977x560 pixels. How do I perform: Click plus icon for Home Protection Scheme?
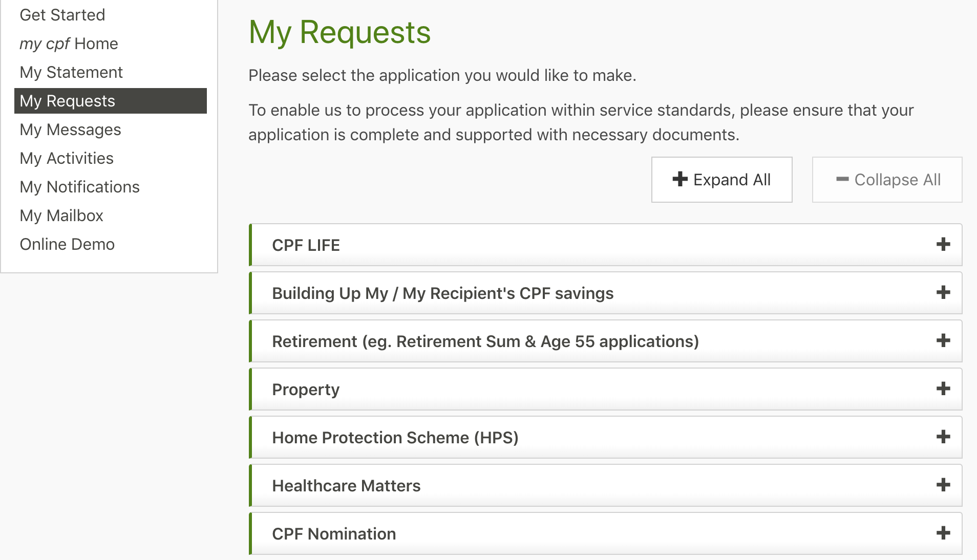click(x=943, y=437)
